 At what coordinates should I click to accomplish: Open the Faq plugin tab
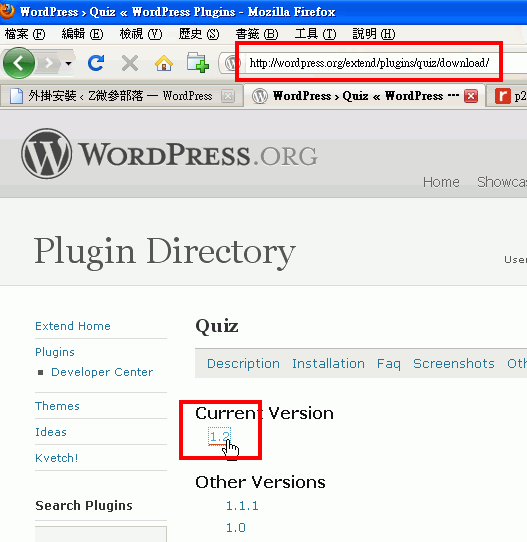click(389, 364)
